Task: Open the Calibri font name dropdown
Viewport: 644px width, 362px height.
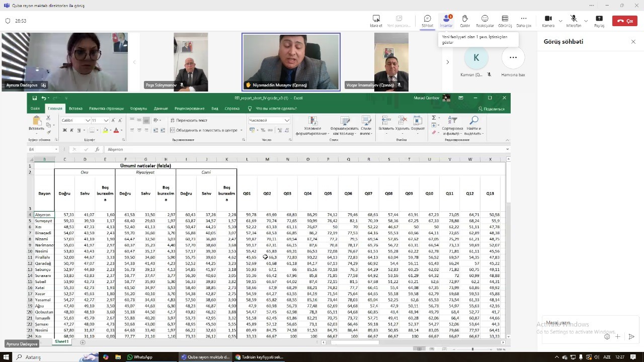Action: pyautogui.click(x=88, y=121)
